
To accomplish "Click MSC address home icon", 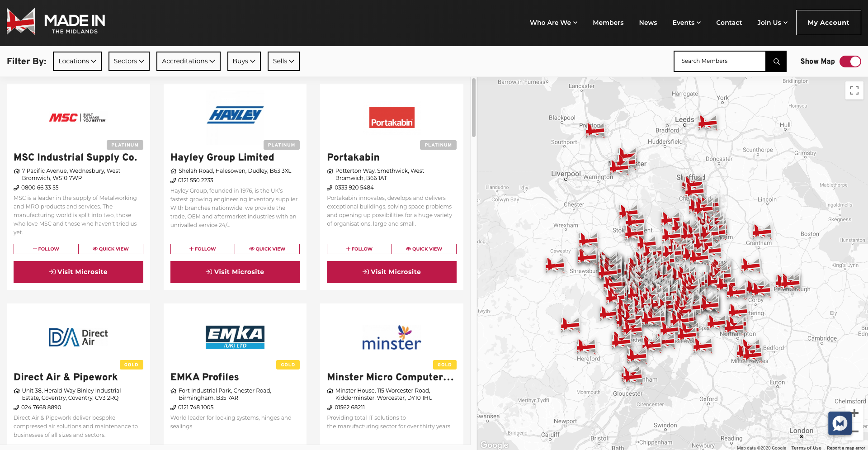I will [17, 171].
